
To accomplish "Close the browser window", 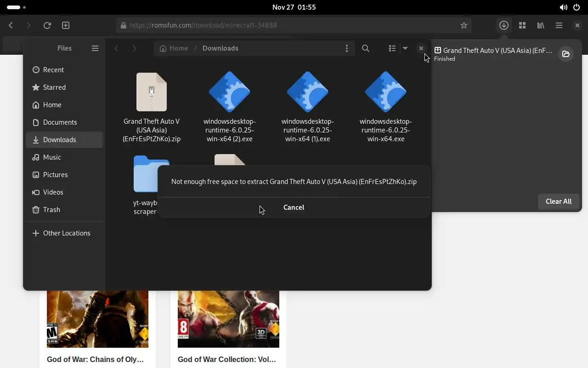I will (x=577, y=25).
